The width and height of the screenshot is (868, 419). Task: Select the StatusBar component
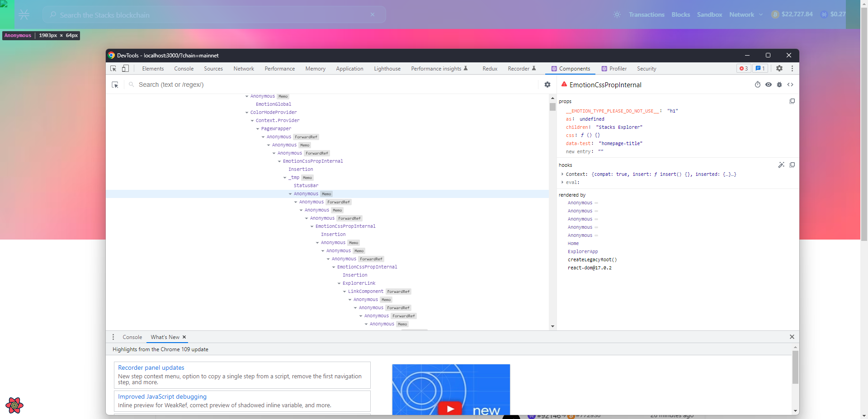click(306, 186)
